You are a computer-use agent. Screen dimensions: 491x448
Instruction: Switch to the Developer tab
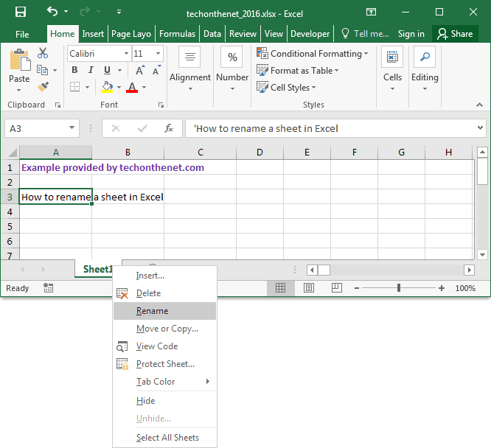click(x=310, y=34)
